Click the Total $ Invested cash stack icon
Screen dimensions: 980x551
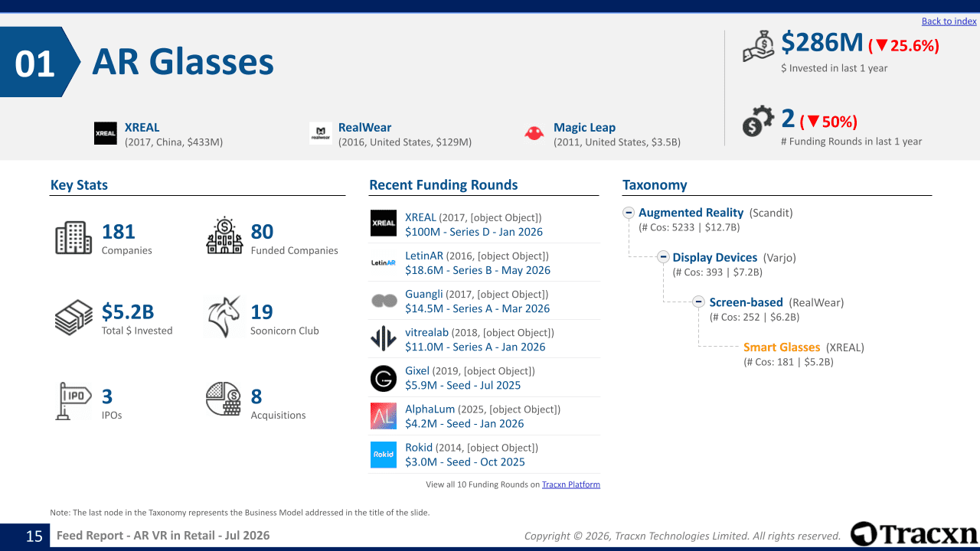point(73,318)
